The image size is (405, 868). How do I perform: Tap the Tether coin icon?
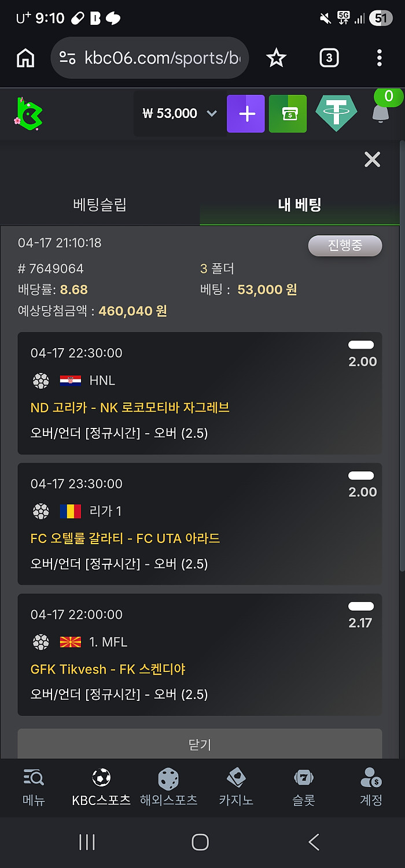tap(336, 113)
